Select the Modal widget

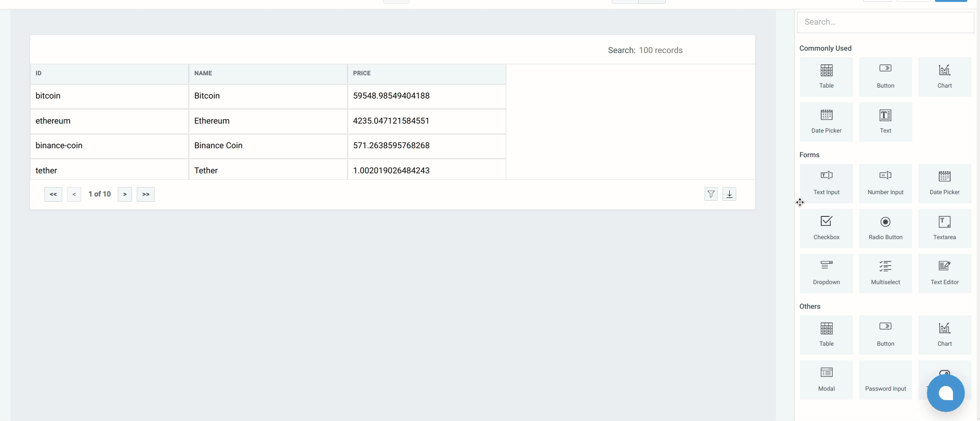point(826,380)
